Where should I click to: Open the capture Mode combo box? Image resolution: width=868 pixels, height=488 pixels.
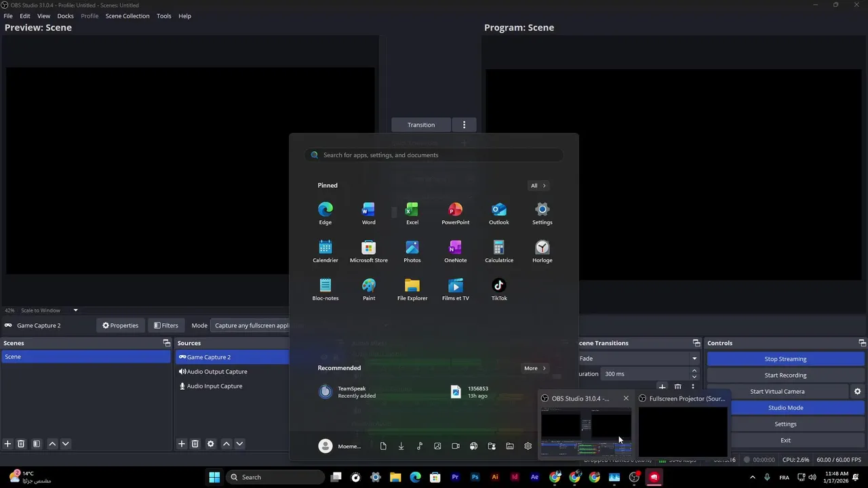coord(250,325)
